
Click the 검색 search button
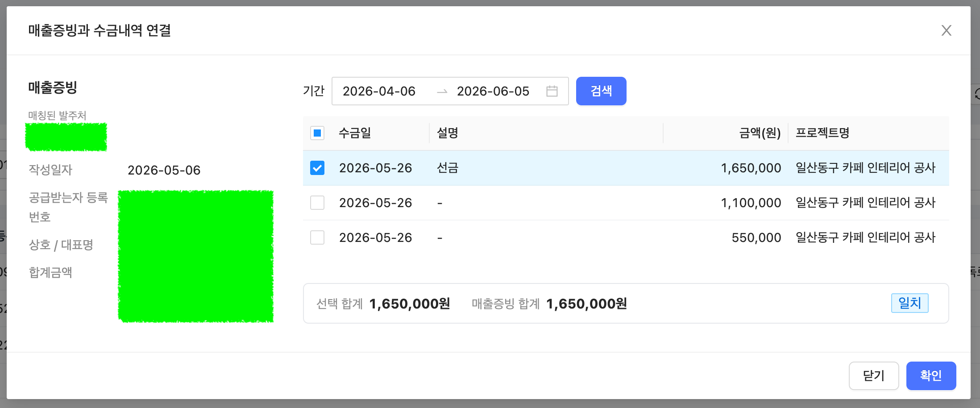pyautogui.click(x=601, y=91)
